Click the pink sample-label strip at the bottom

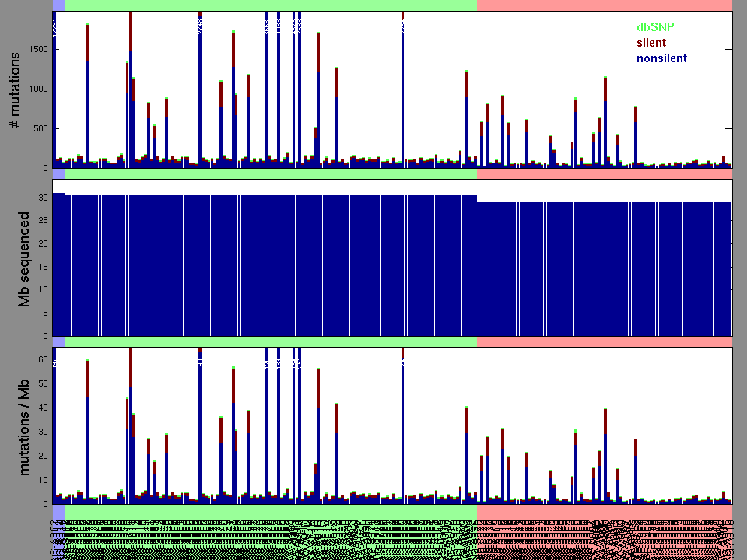coord(604,532)
